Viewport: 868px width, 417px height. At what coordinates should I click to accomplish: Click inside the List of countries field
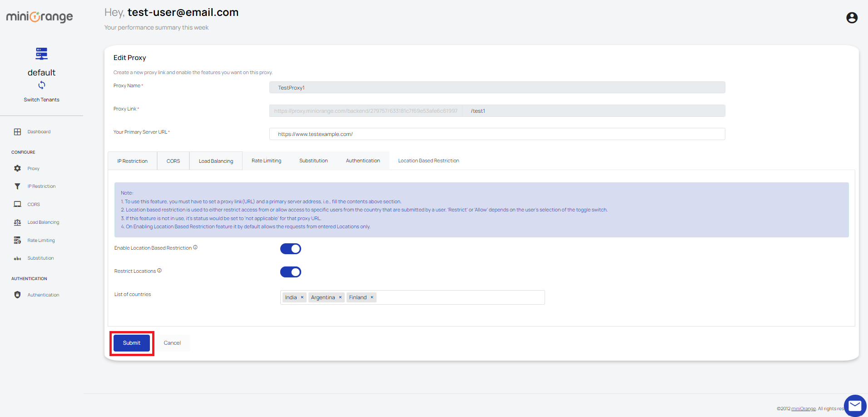(x=412, y=297)
